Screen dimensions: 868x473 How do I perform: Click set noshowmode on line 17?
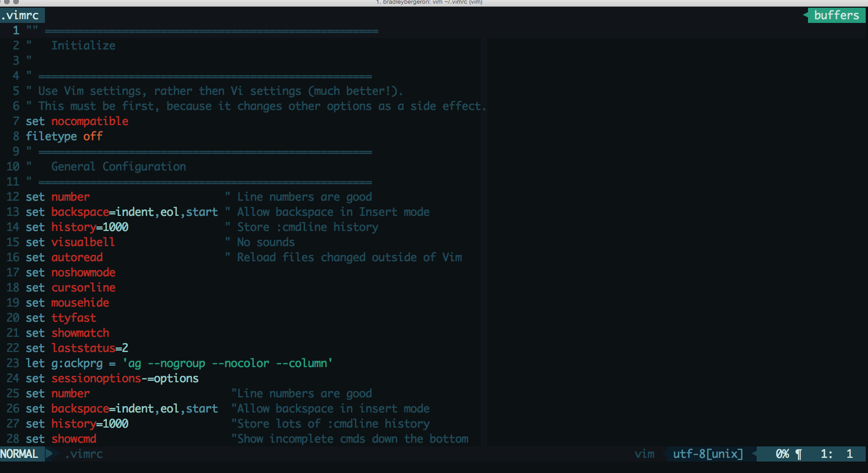click(x=71, y=272)
